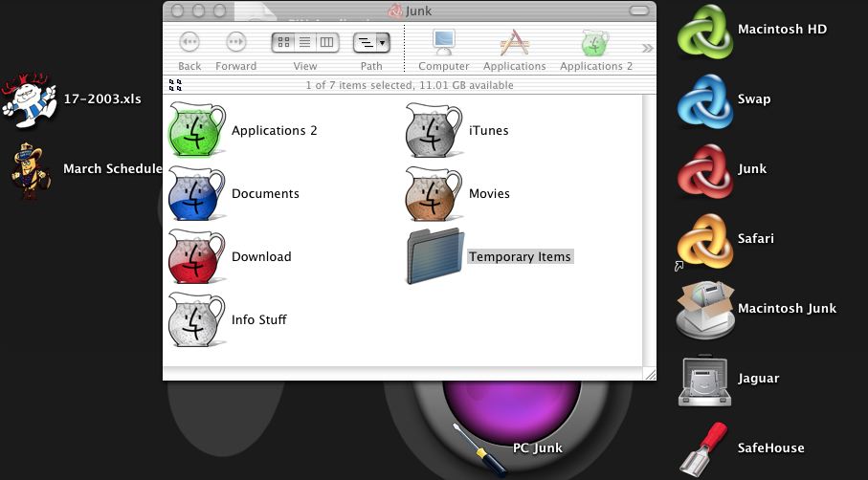Click the Macintosh Junk box icon
Image resolution: width=868 pixels, height=480 pixels.
[x=705, y=310]
